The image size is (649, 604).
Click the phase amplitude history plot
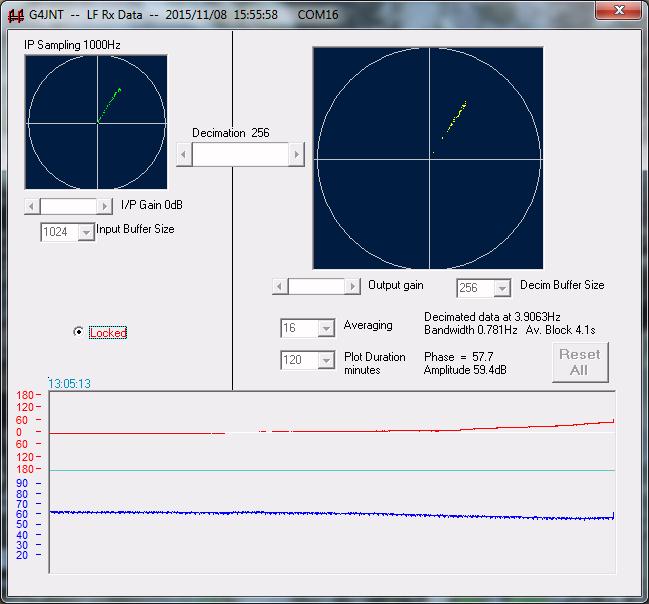332,482
